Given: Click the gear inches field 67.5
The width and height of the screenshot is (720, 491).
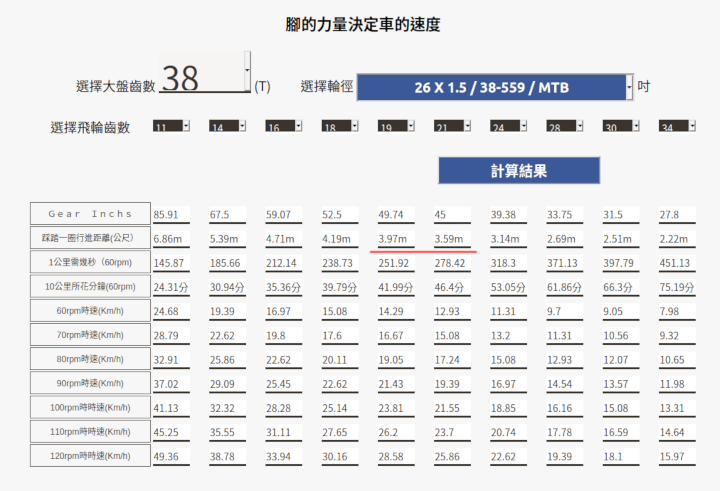Looking at the screenshot, I should 227,215.
